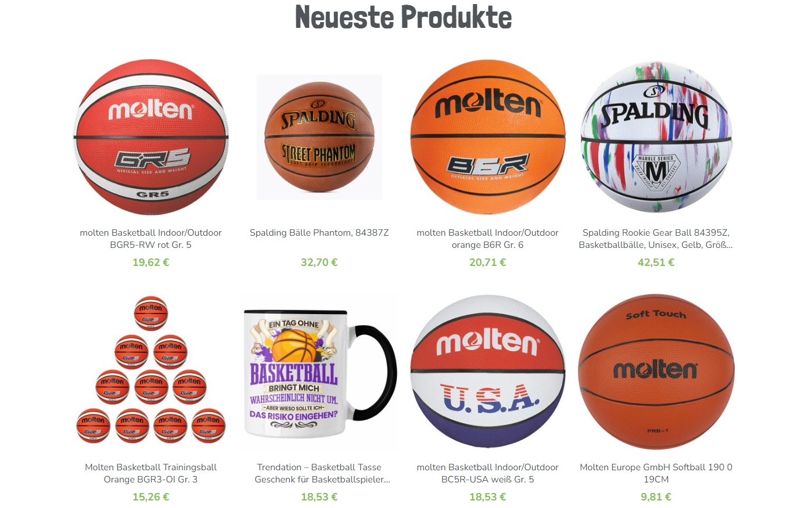Open Spalding Rookie Gear Ball 84395Z title
The width and height of the screenshot is (812, 508).
656,239
